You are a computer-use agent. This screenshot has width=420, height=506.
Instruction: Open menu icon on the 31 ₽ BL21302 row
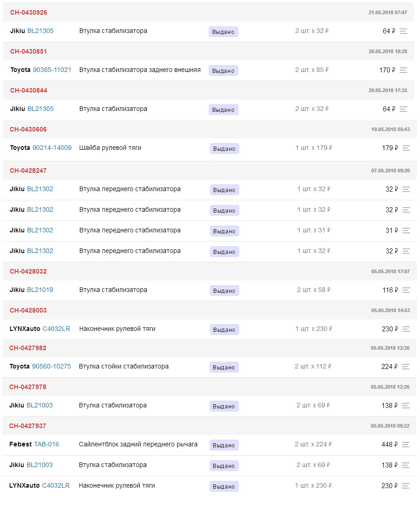pos(406,231)
